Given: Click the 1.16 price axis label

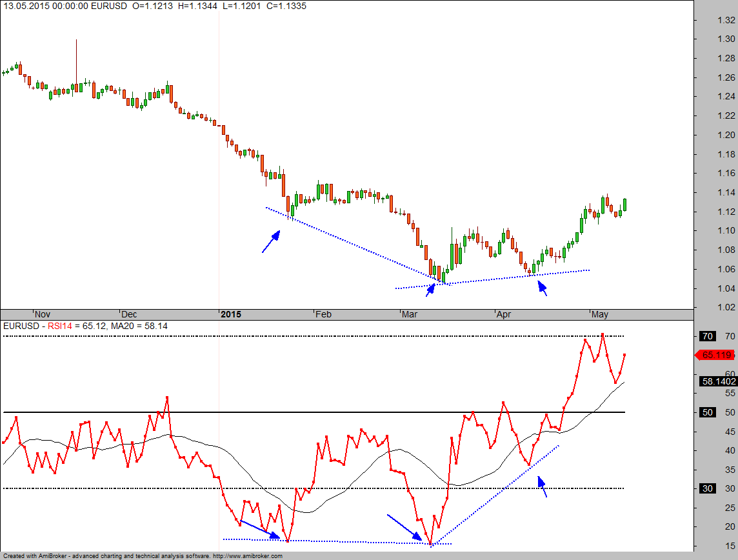Looking at the screenshot, I should 726,173.
